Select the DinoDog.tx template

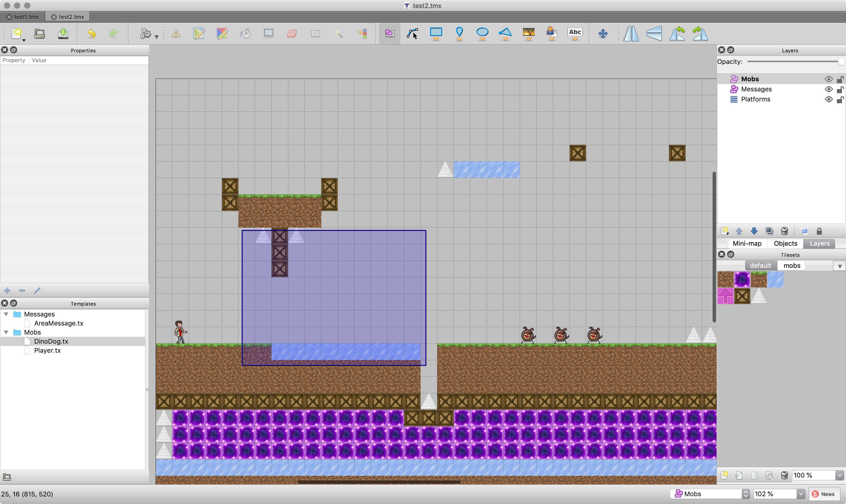51,341
